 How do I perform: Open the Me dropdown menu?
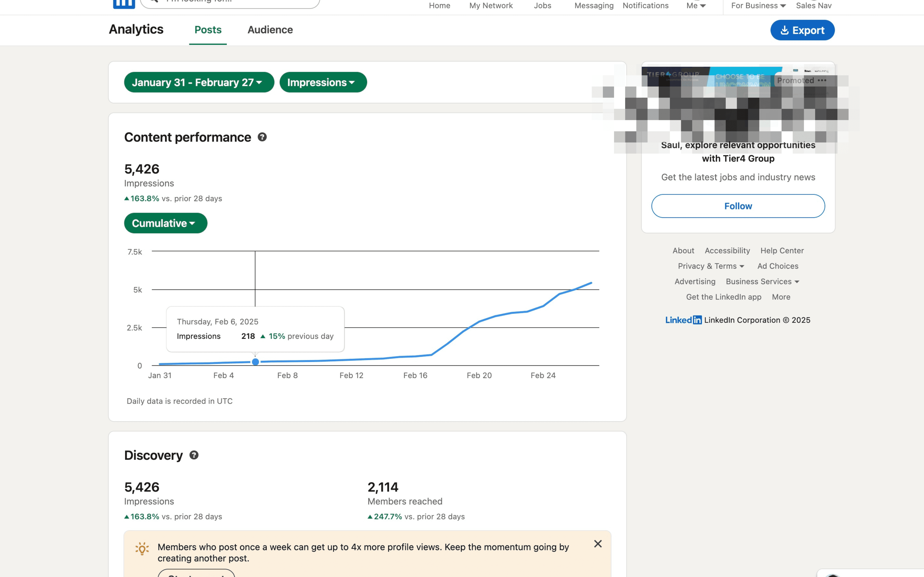pos(696,5)
